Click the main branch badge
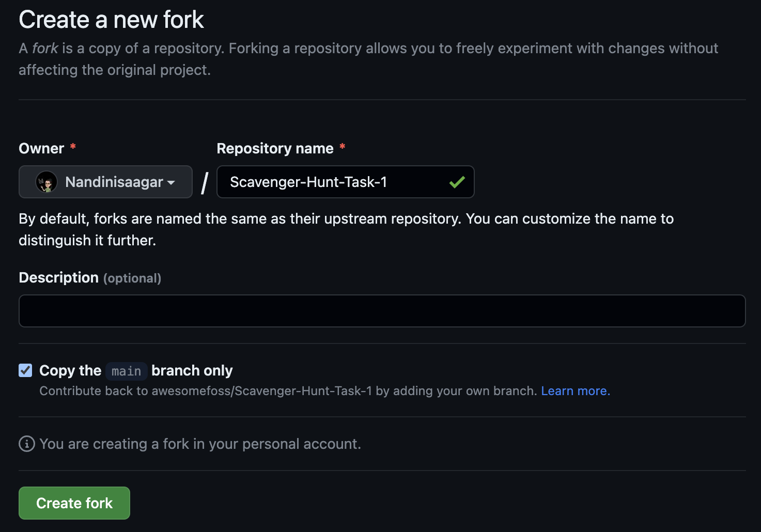This screenshot has width=761, height=532. [x=126, y=371]
